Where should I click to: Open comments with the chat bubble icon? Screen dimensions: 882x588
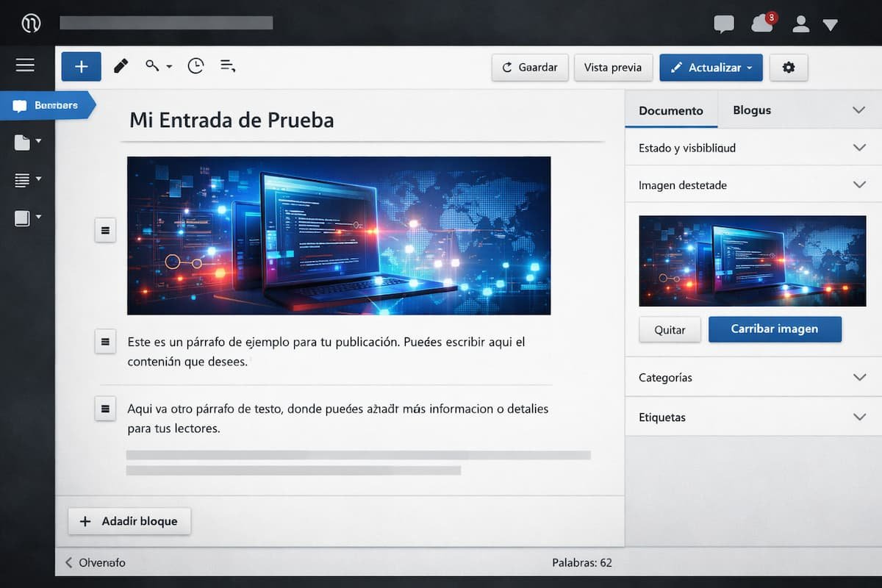point(723,24)
